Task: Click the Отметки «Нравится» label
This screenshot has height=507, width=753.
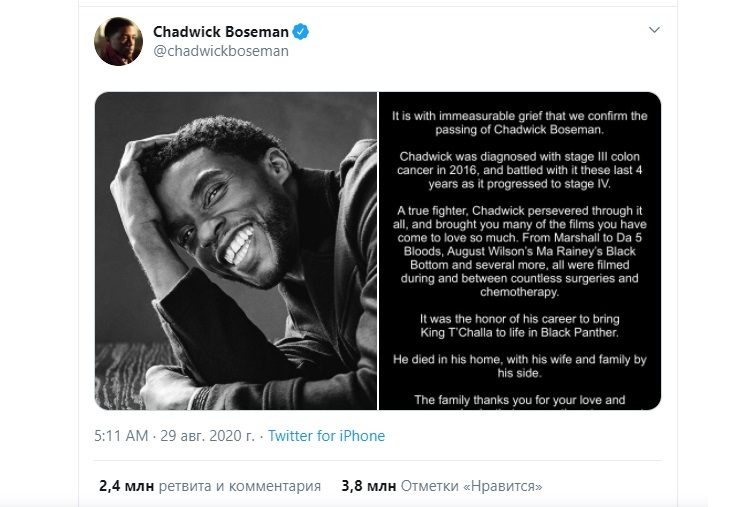Action: click(471, 486)
